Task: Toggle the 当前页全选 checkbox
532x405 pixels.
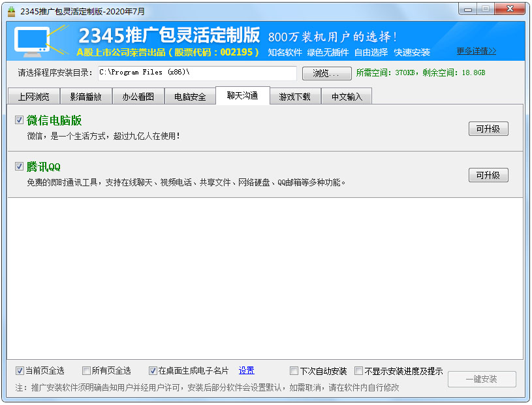Action: tap(20, 370)
